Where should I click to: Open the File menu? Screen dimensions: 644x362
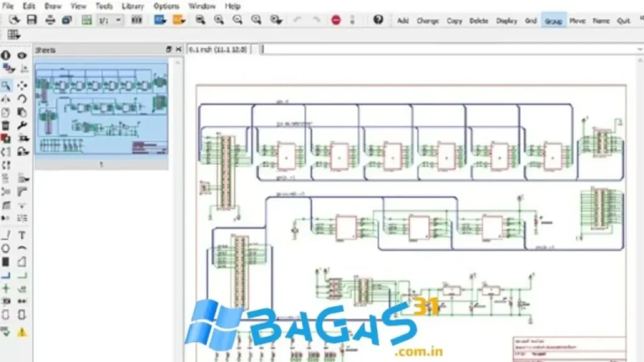coord(8,6)
